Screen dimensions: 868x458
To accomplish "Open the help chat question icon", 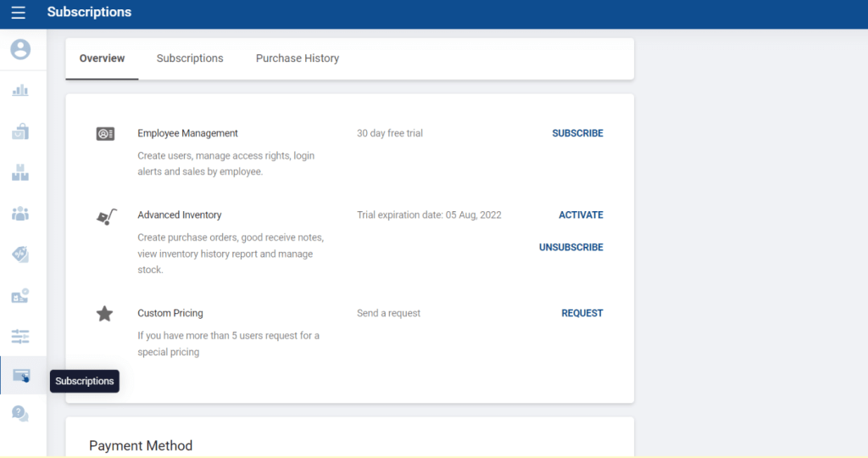I will click(x=20, y=414).
